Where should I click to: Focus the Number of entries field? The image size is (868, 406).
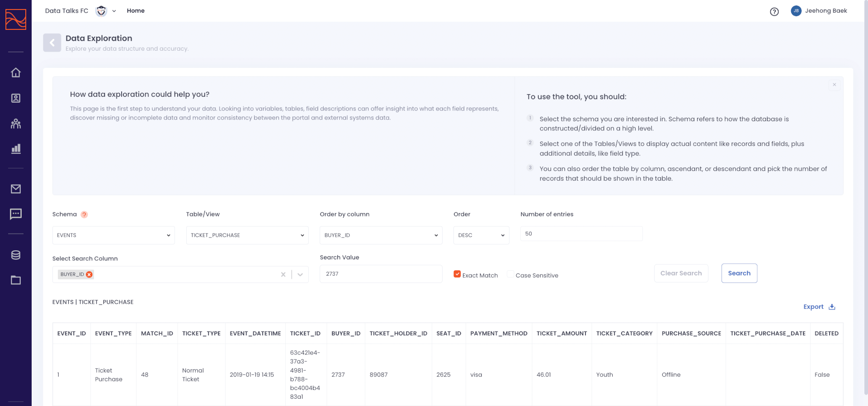[x=581, y=234]
